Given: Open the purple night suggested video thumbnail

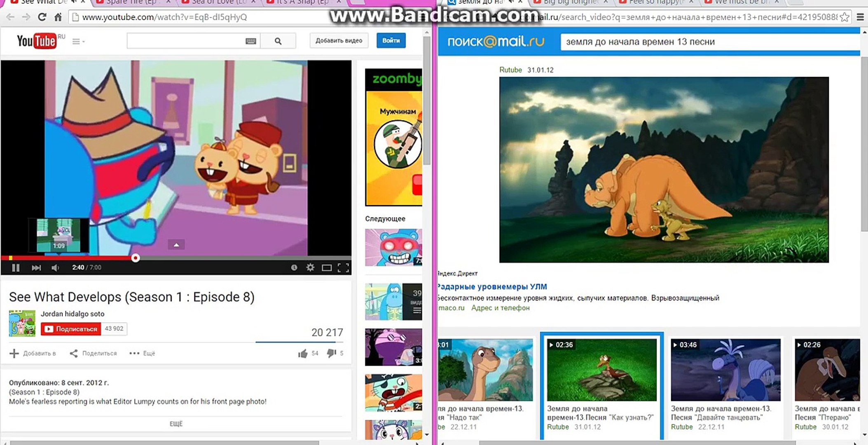Looking at the screenshot, I should tap(393, 347).
